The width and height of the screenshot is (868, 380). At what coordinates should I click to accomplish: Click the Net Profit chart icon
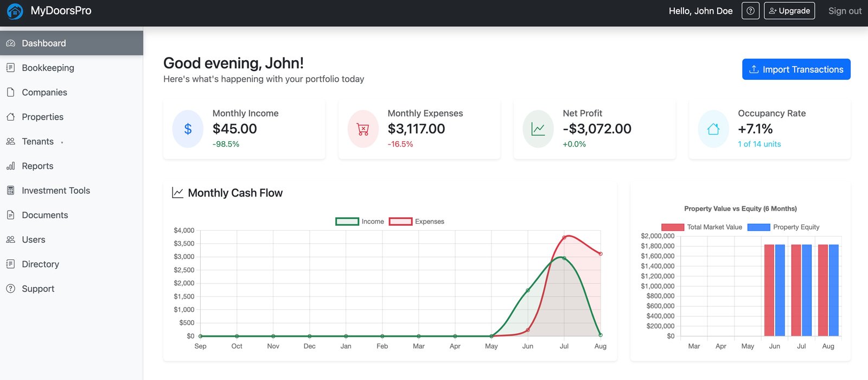[538, 129]
